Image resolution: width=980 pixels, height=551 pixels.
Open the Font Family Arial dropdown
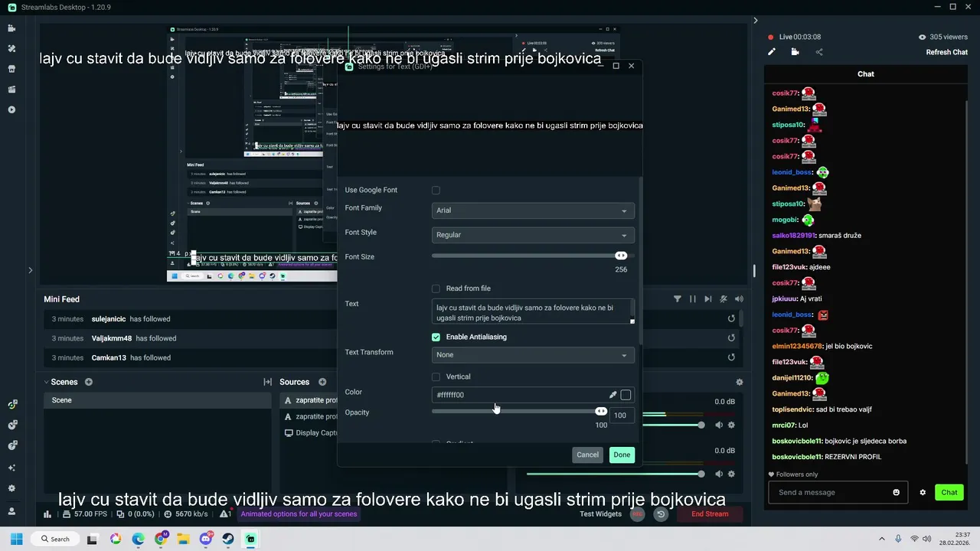[x=533, y=210]
